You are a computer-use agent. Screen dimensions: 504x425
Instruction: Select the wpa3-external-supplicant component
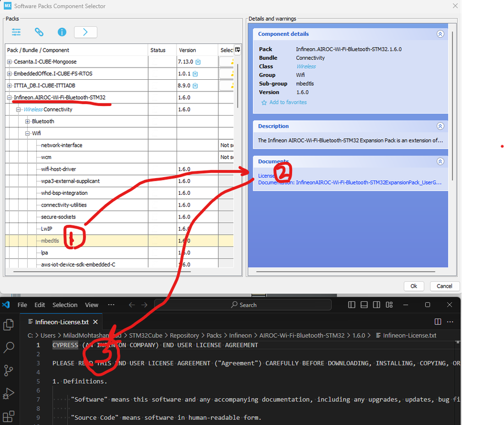pos(71,181)
